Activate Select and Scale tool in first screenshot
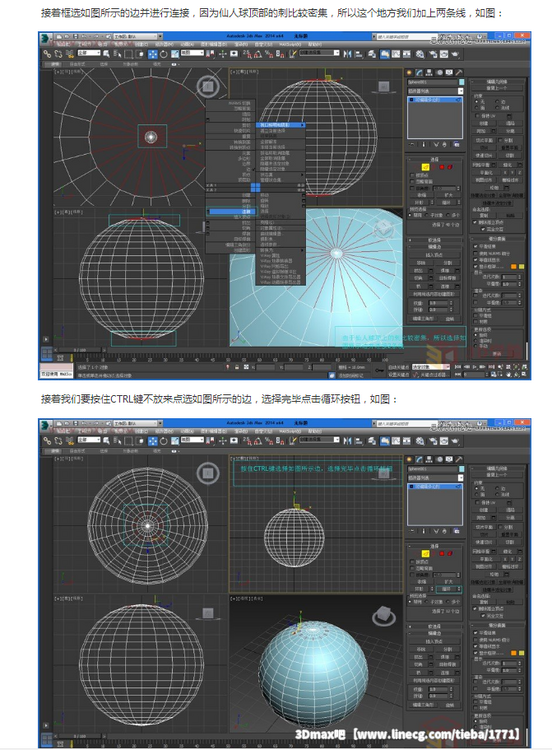This screenshot has width=552, height=750. coord(175,54)
